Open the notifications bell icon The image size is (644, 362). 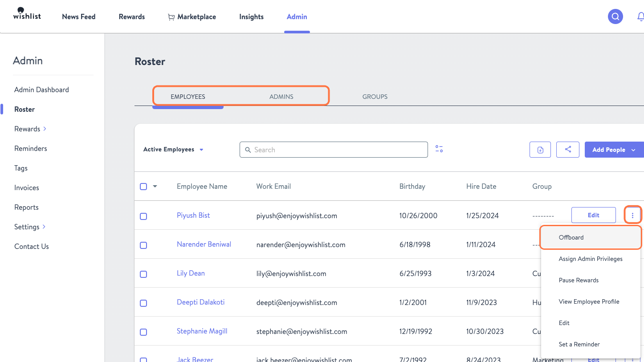pyautogui.click(x=641, y=17)
